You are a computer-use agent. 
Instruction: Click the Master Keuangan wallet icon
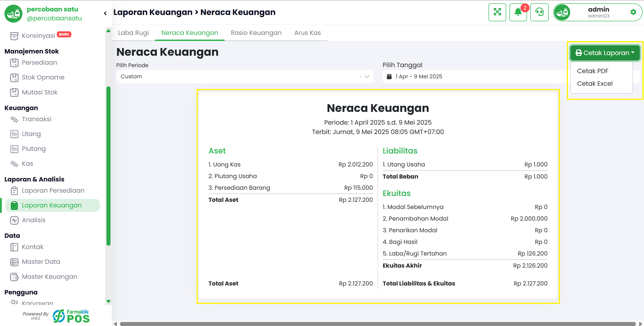point(14,277)
